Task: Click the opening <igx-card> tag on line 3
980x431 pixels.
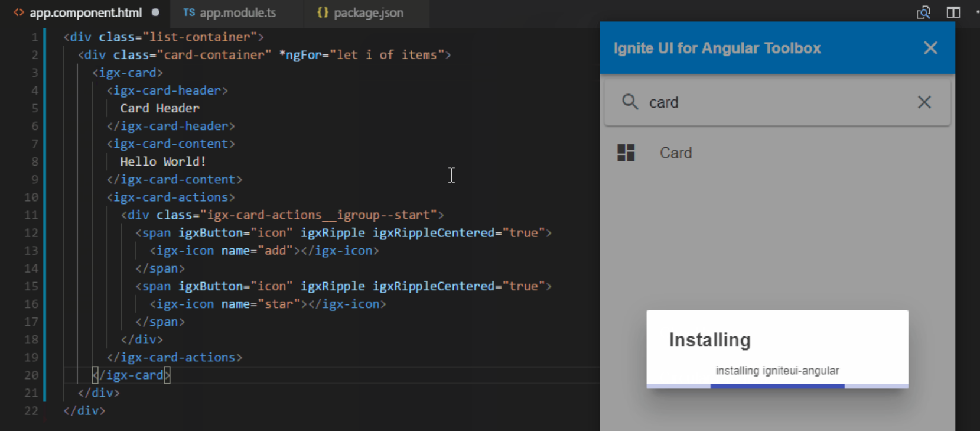Action: [x=128, y=73]
